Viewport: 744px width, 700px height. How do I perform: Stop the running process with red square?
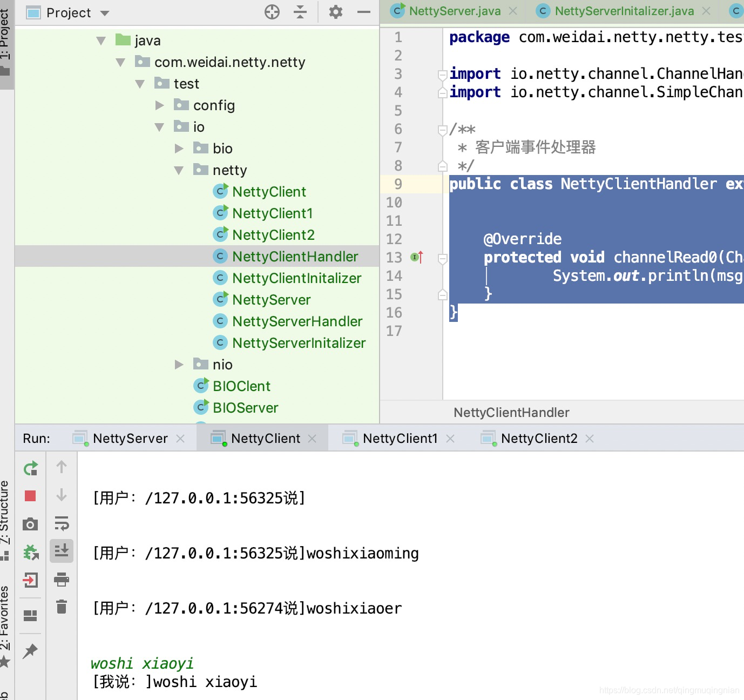click(30, 496)
